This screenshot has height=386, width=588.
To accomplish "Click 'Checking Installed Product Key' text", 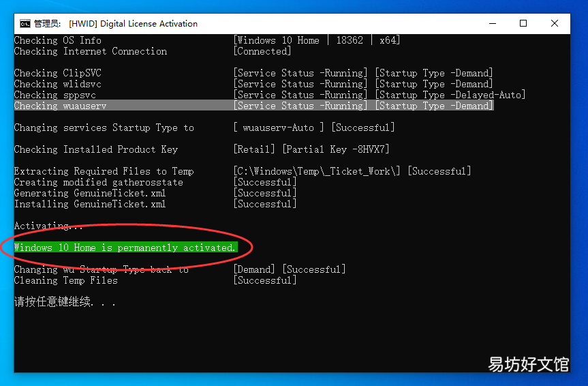I will [96, 149].
